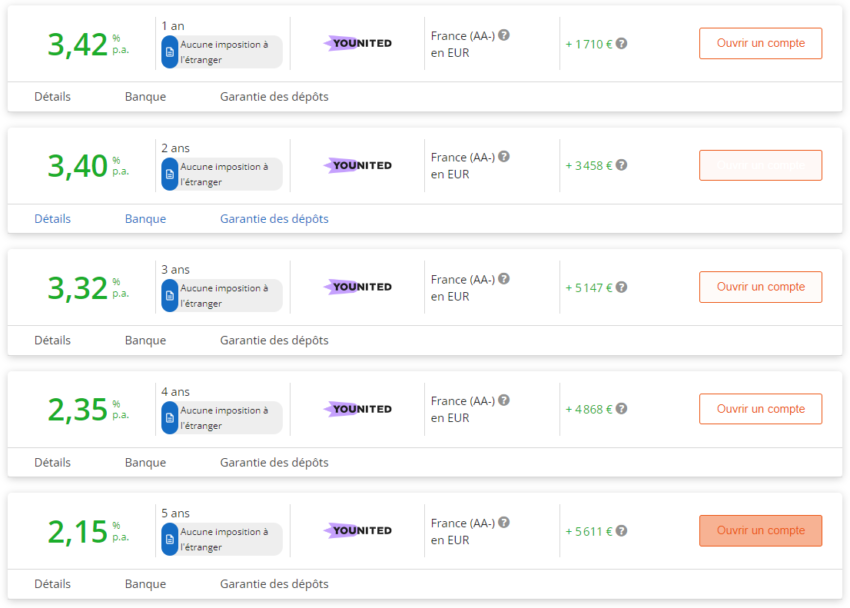Image resolution: width=850 pixels, height=608 pixels.
Task: Open Garantie des dépôts in 1 an offer
Action: (274, 97)
